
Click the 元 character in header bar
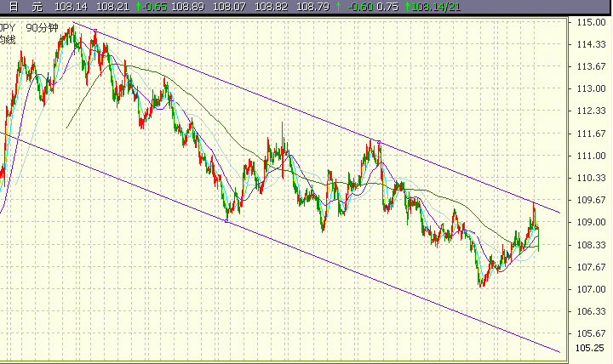[37, 7]
